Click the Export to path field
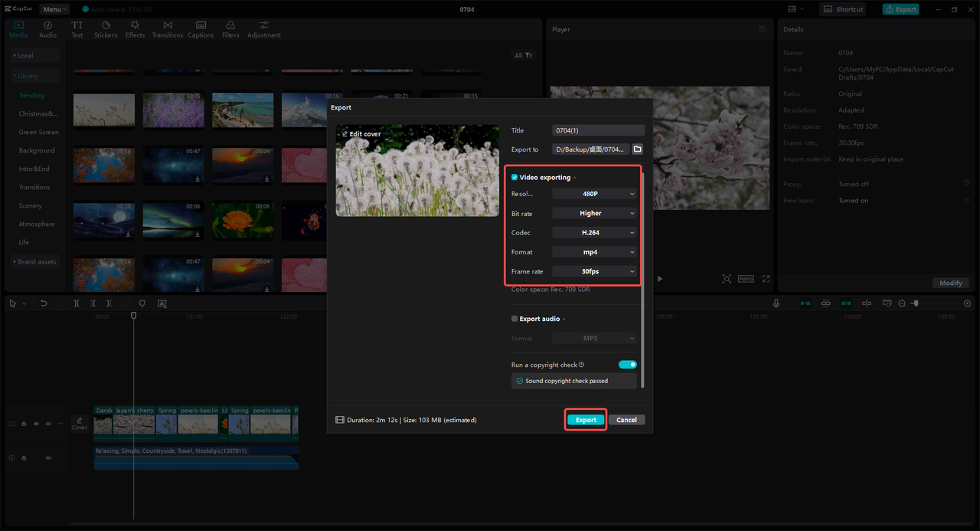The image size is (980, 531). click(590, 149)
